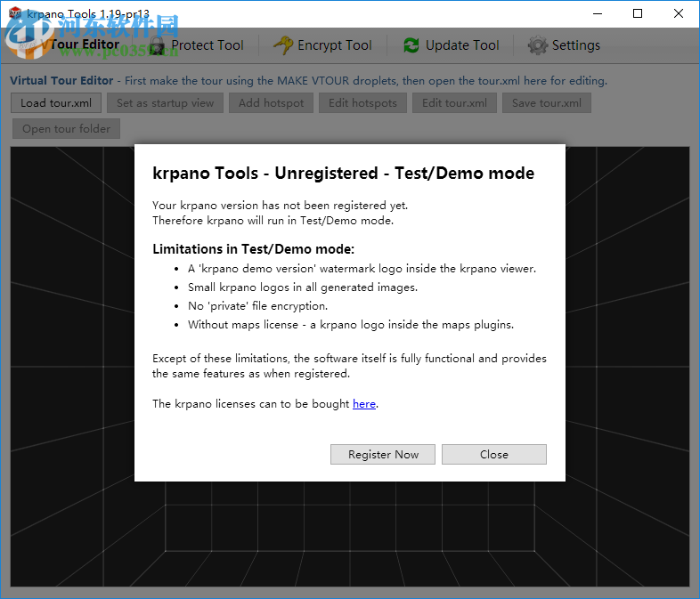Click the Open tour folder button
This screenshot has width=700, height=599.
[x=66, y=129]
